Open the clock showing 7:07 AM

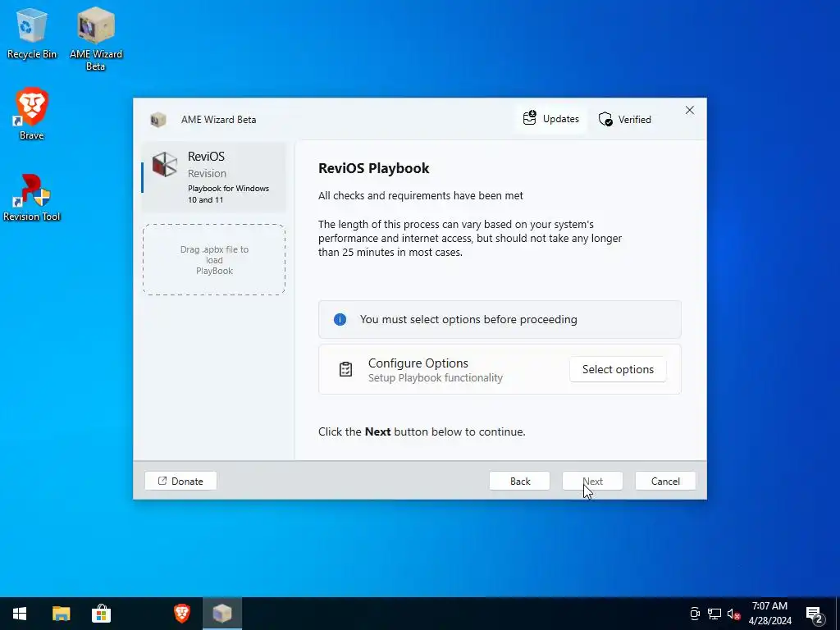tap(769, 614)
